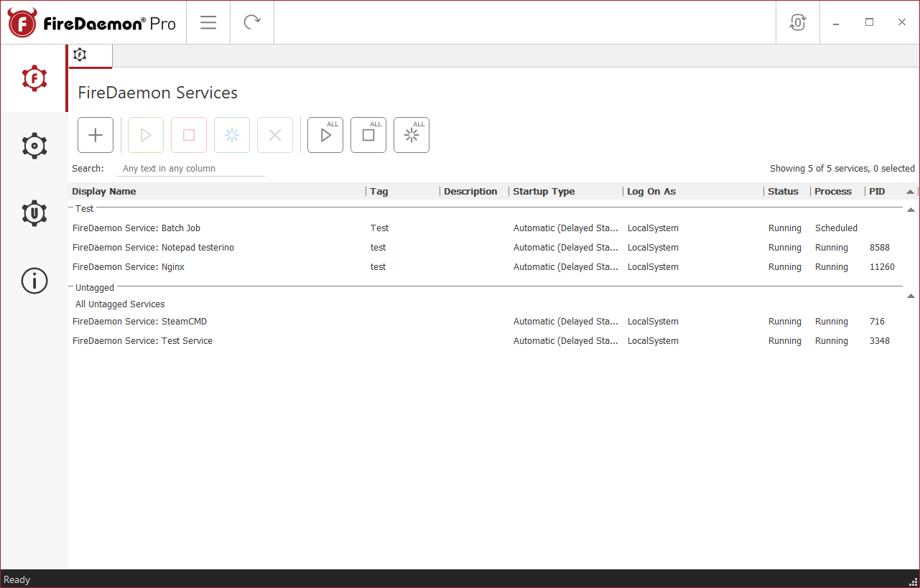Click PID 11260 cell
Viewport: 920px width, 588px height.
click(882, 267)
